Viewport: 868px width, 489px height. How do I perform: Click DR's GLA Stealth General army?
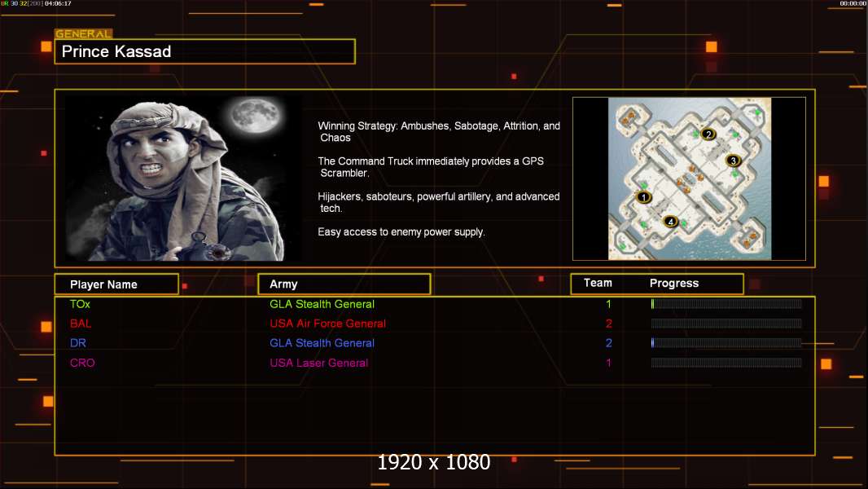pyautogui.click(x=322, y=343)
